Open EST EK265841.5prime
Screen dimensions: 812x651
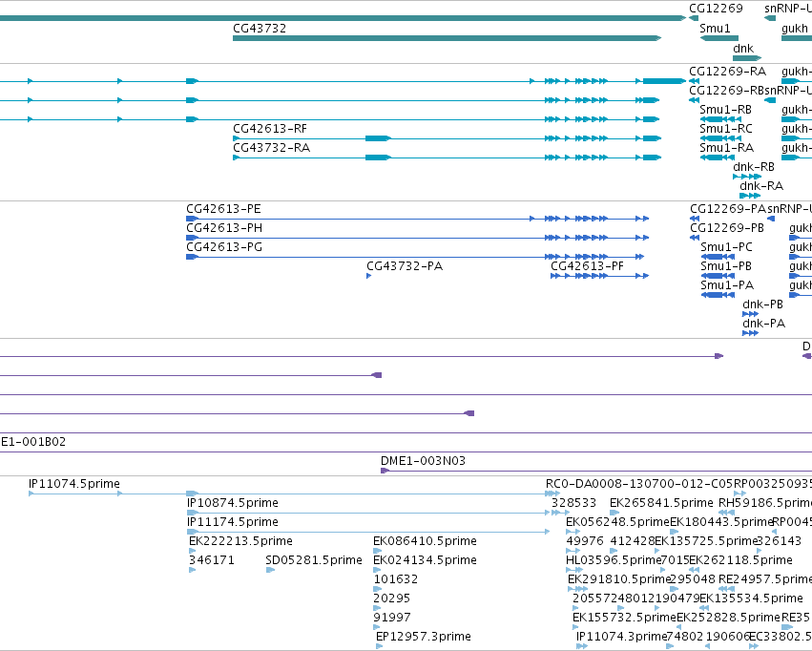coord(662,503)
